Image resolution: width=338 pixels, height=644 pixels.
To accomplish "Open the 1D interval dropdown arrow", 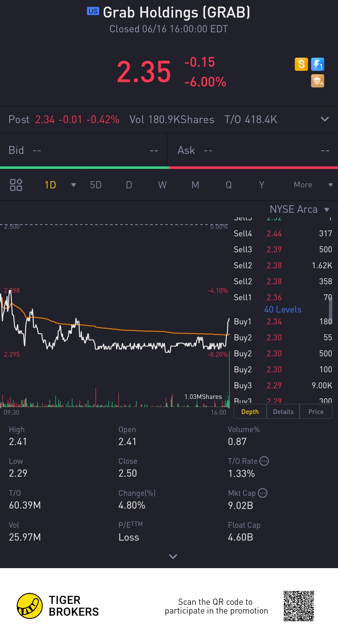I will click(x=74, y=185).
